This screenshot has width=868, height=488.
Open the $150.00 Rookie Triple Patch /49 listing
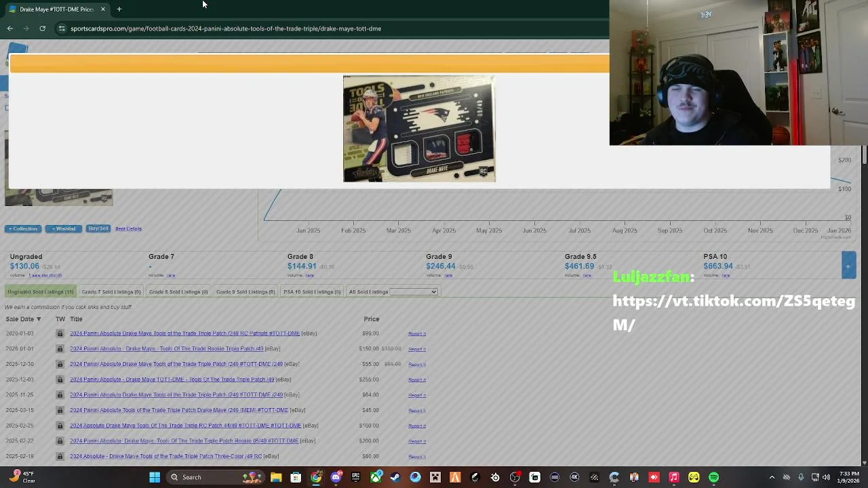tap(167, 349)
